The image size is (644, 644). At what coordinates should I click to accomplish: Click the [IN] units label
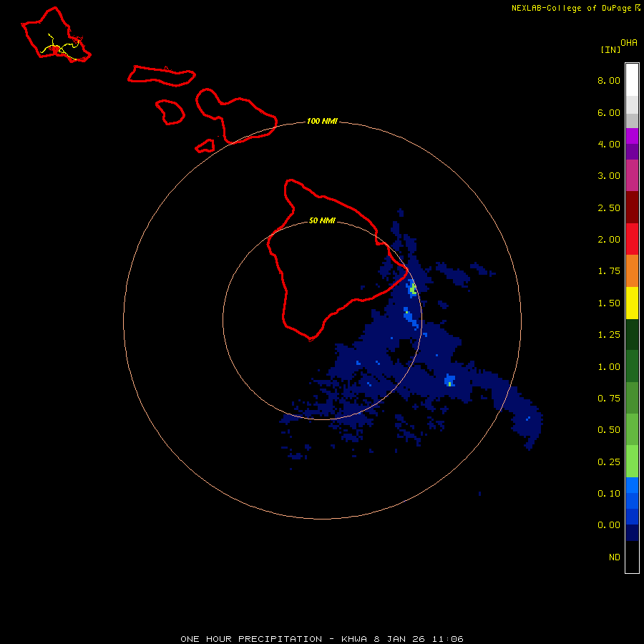610,49
